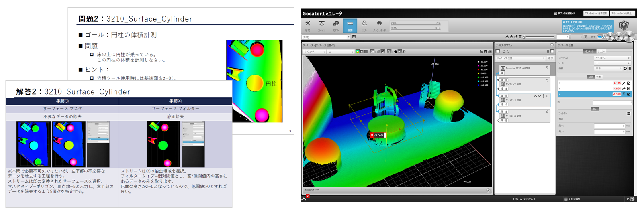Collapse the ツールダイアグラム panel with minus icon
Viewport: 644px width, 215px height.
[552, 45]
